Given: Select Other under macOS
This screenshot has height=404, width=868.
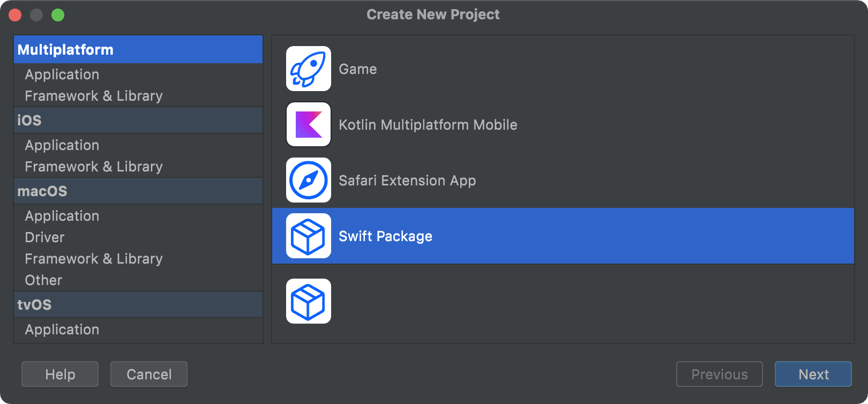Looking at the screenshot, I should tap(138, 280).
